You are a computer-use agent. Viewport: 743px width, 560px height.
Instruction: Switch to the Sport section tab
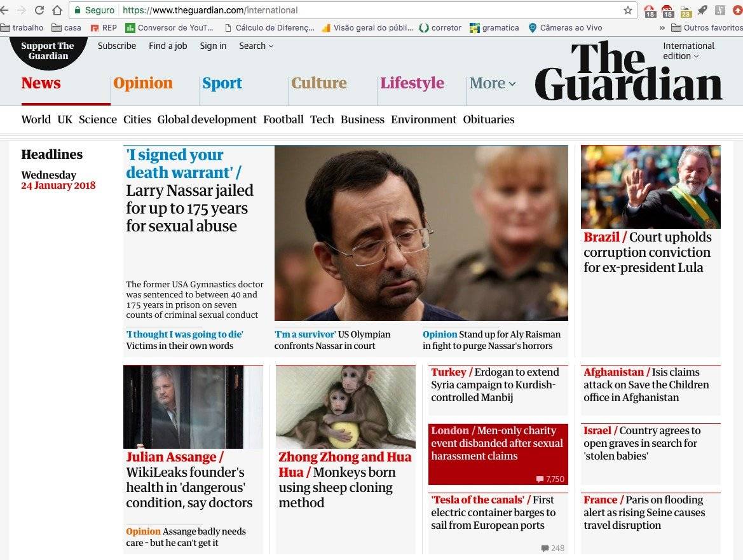[222, 83]
